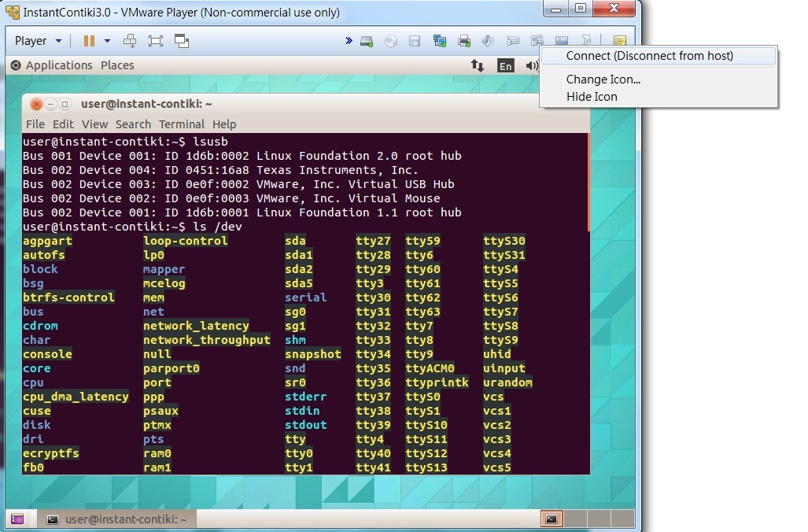Open the terminal Help menu
The image size is (808, 532).
[224, 124]
